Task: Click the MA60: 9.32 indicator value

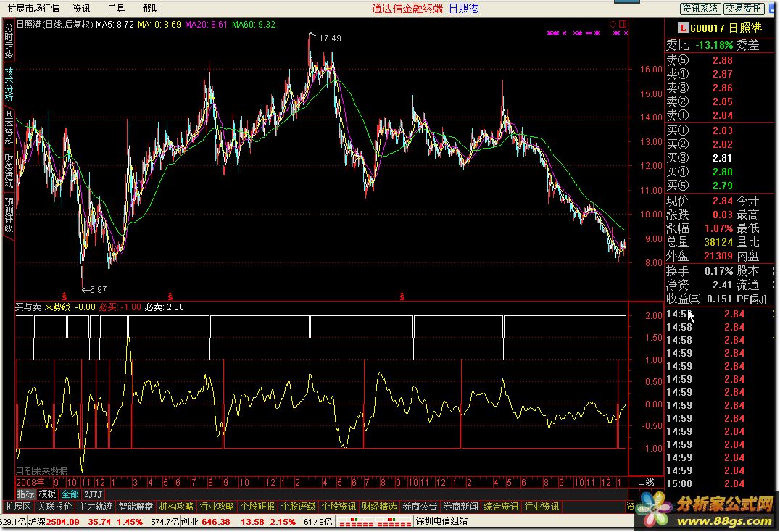Action: [253, 25]
